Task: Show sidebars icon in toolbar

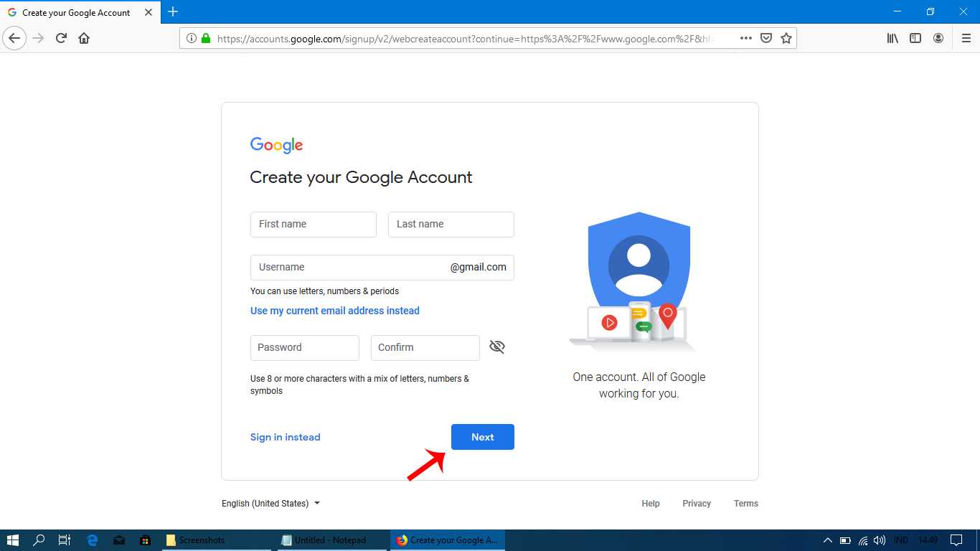Action: 915,38
